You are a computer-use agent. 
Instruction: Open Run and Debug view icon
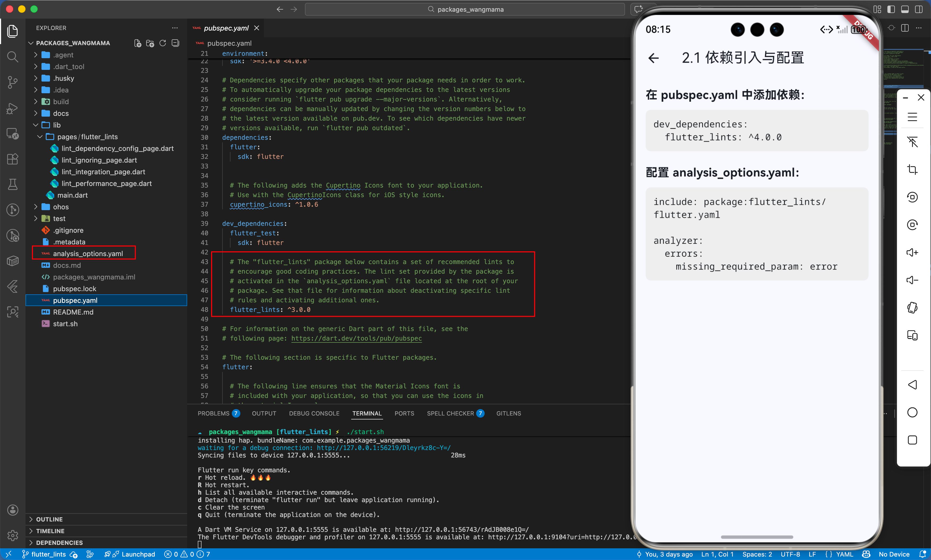pos(12,108)
